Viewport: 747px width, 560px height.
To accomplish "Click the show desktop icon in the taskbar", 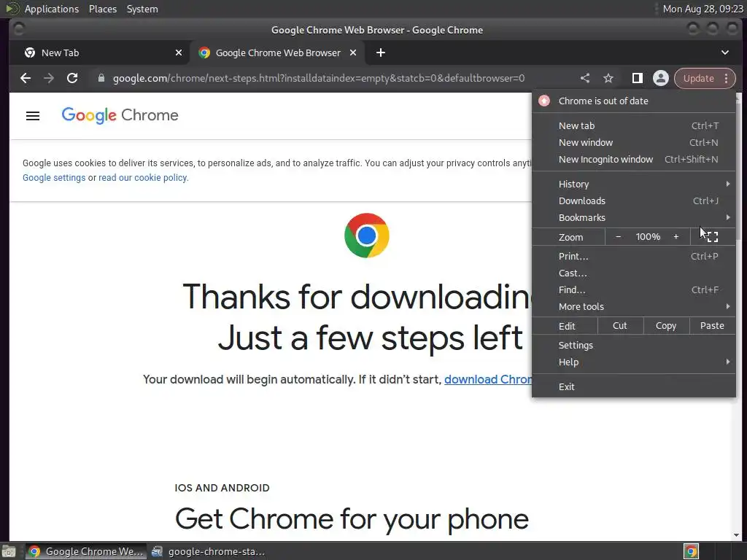I will 9,551.
